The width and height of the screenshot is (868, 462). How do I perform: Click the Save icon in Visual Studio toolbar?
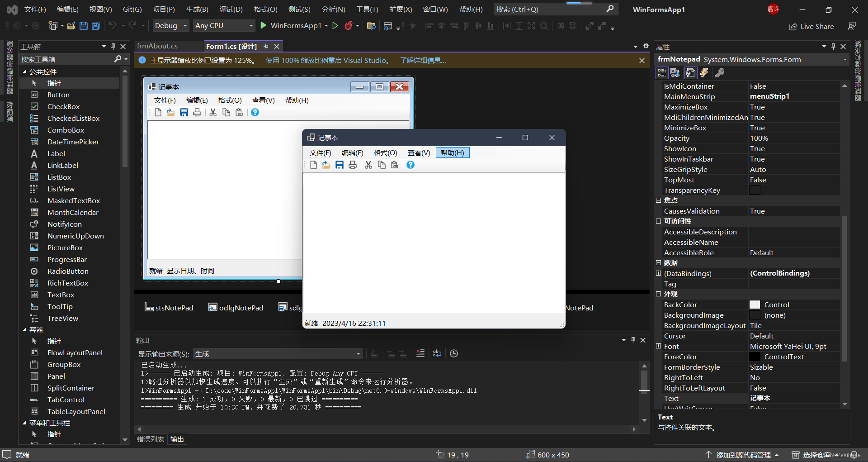click(83, 26)
